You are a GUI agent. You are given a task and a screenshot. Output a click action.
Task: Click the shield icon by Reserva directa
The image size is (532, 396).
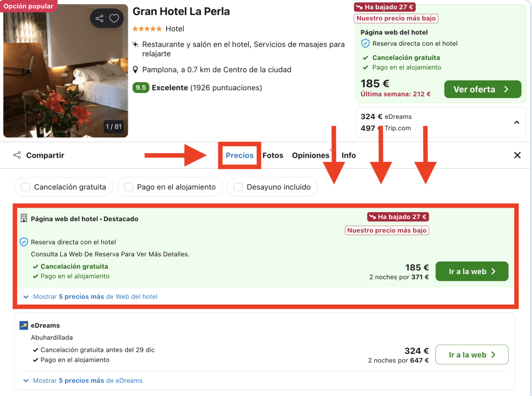[23, 242]
